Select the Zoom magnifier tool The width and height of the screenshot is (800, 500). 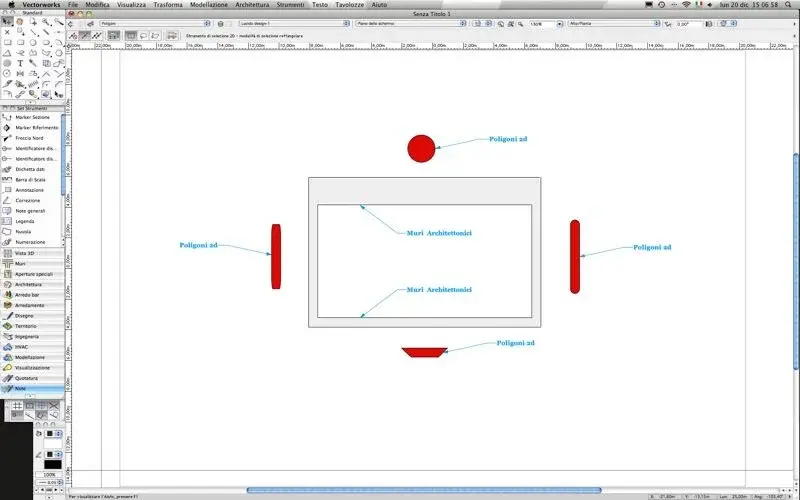tap(46, 21)
